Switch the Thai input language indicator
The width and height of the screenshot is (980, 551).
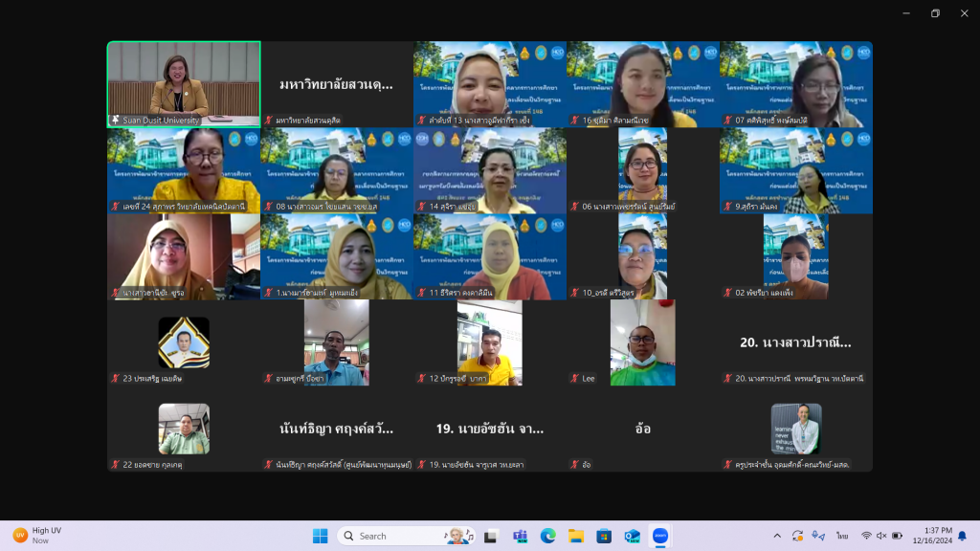pos(842,536)
